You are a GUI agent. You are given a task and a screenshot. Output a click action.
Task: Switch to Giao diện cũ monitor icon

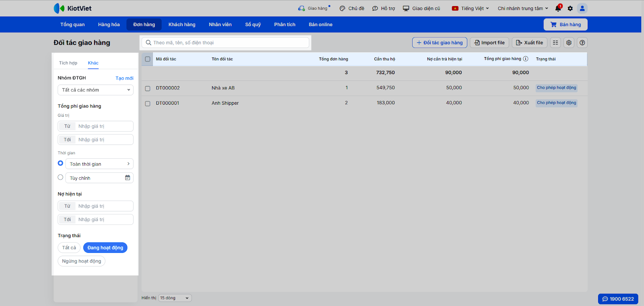click(406, 8)
